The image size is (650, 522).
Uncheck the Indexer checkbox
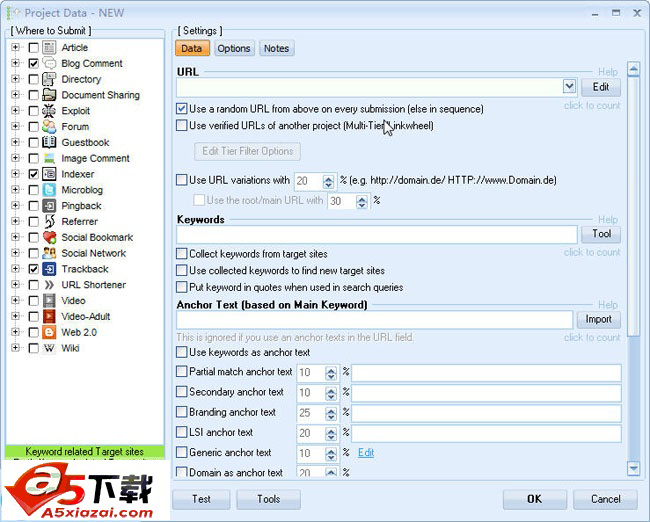coord(34,174)
